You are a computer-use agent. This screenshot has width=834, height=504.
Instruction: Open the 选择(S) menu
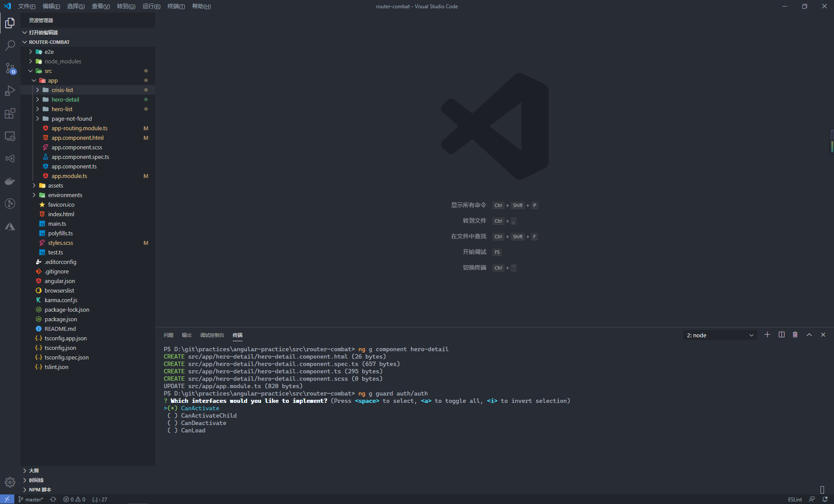76,6
